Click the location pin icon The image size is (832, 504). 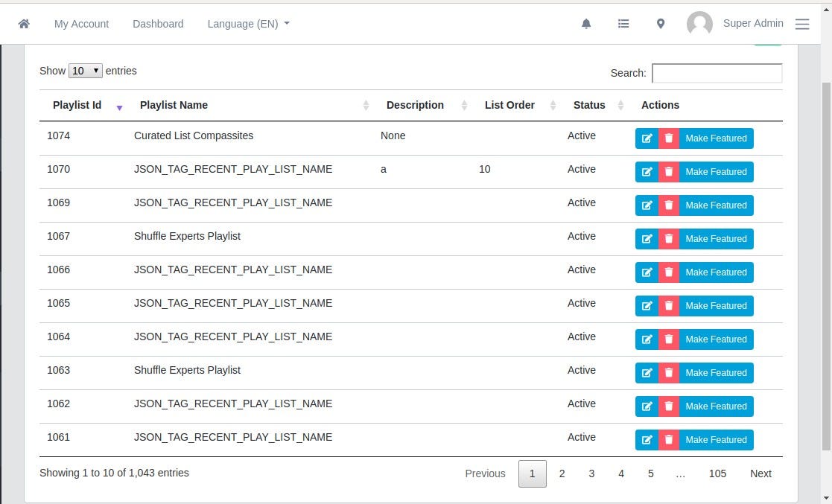pos(660,23)
